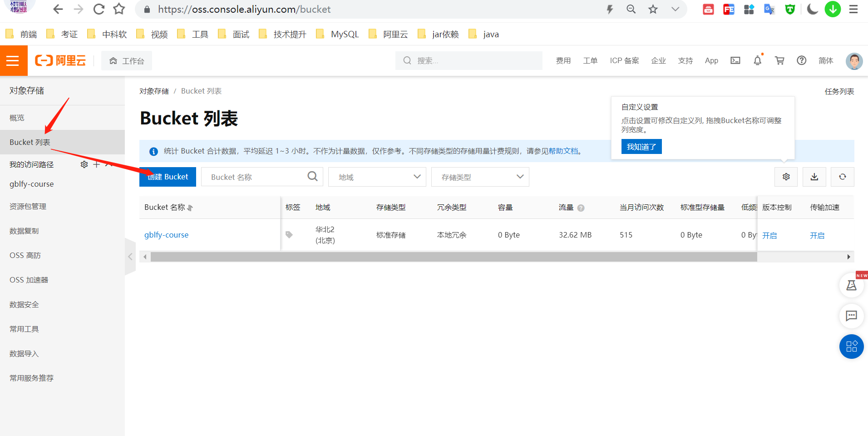This screenshot has height=436, width=868.
Task: Enable 传输加速 for the gblfy-course bucket
Action: pos(817,235)
